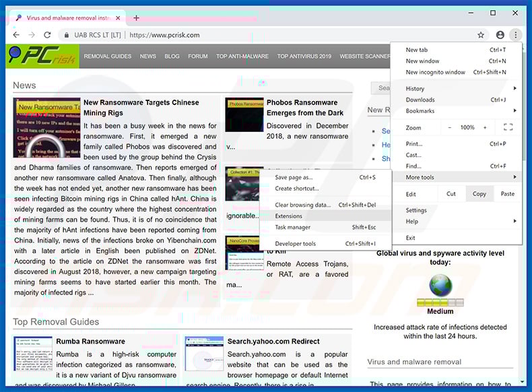Click the New Ransomware article thumbnail
The image size is (532, 392).
coord(47,128)
